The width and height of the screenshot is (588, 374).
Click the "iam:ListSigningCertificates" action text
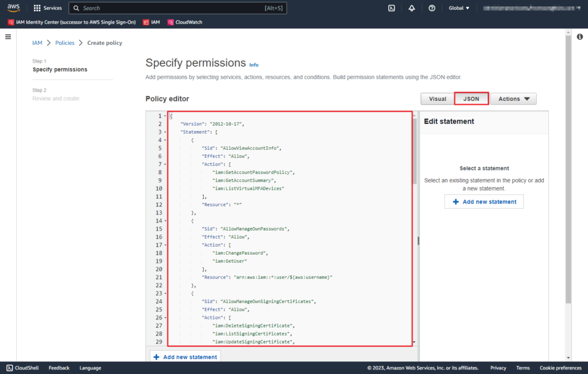click(252, 334)
